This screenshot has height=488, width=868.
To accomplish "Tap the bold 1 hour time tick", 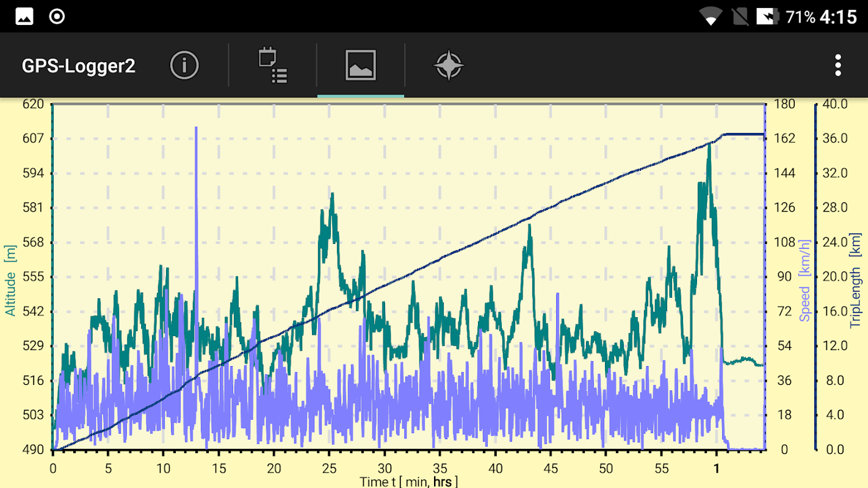I will [717, 468].
